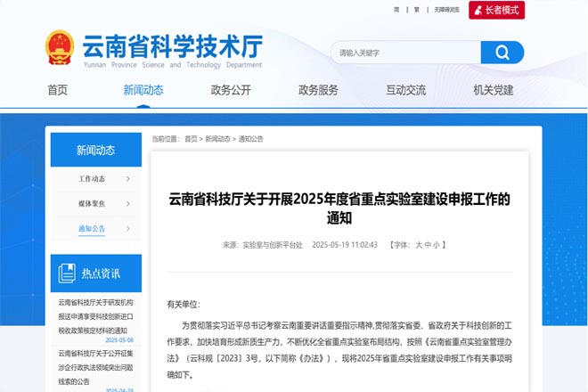
Task: Go to 政务服务 in navigation
Action: (318, 90)
